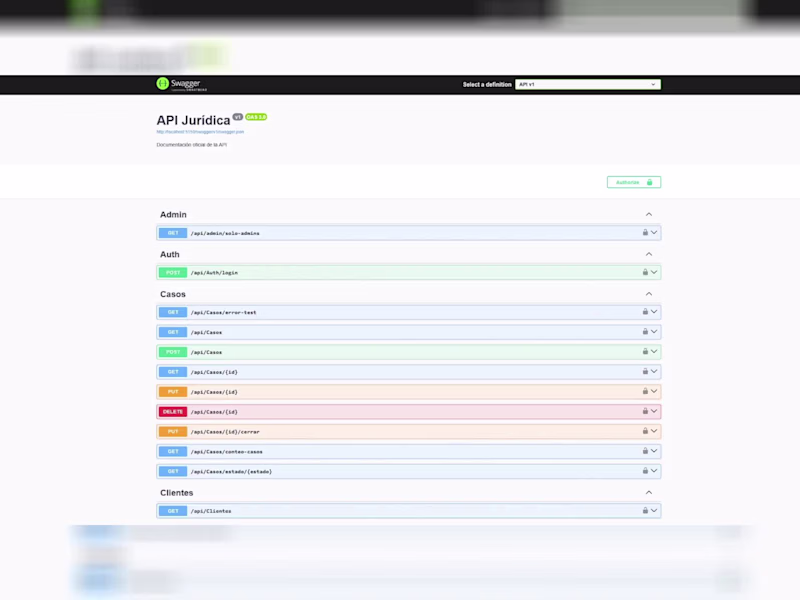Collapse the Auth section chevron
Image resolution: width=800 pixels, height=600 pixels.
pos(648,254)
